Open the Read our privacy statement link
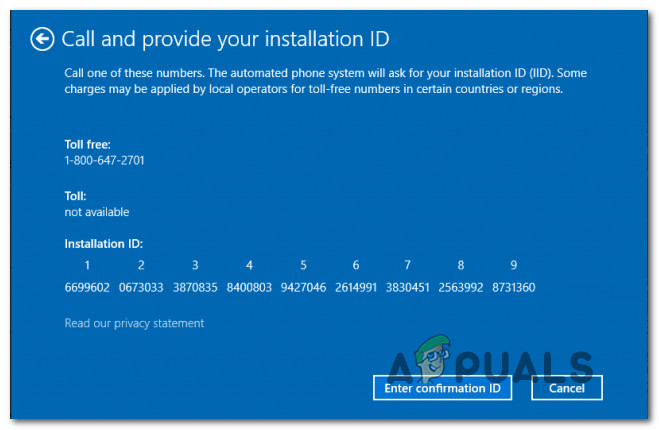The width and height of the screenshot is (659, 430). [x=134, y=323]
